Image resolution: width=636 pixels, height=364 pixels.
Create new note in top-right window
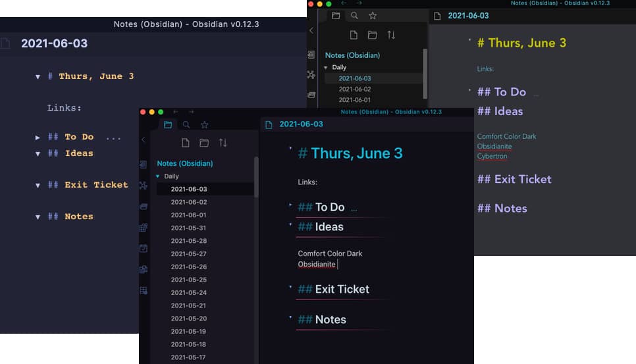(x=354, y=36)
